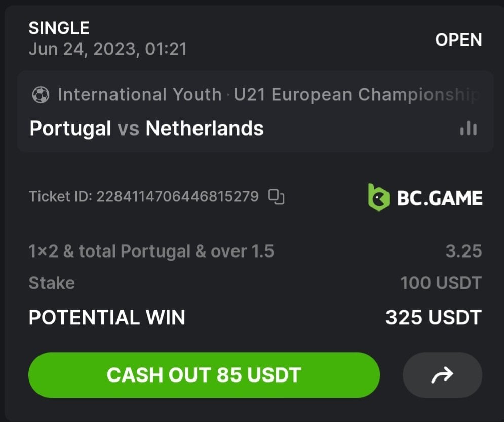Screen dimensions: 504x422
Task: Select the Ticket ID number text
Action: pyautogui.click(x=177, y=196)
